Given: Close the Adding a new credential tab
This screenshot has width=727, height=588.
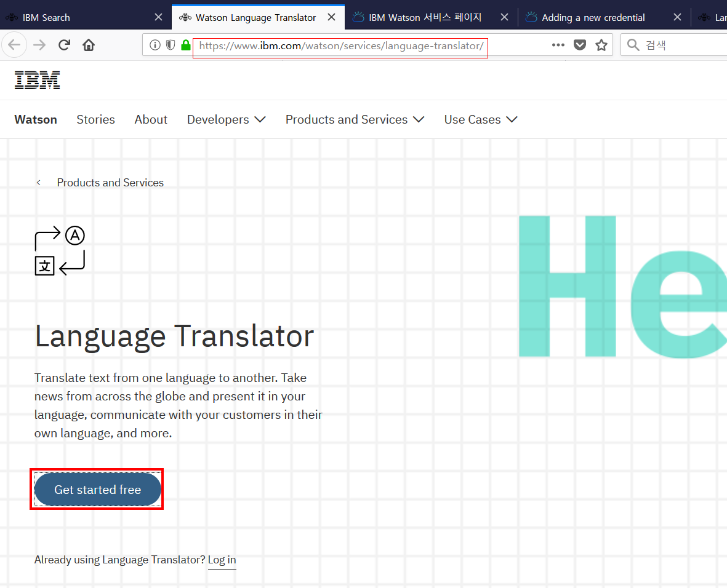Looking at the screenshot, I should point(677,17).
